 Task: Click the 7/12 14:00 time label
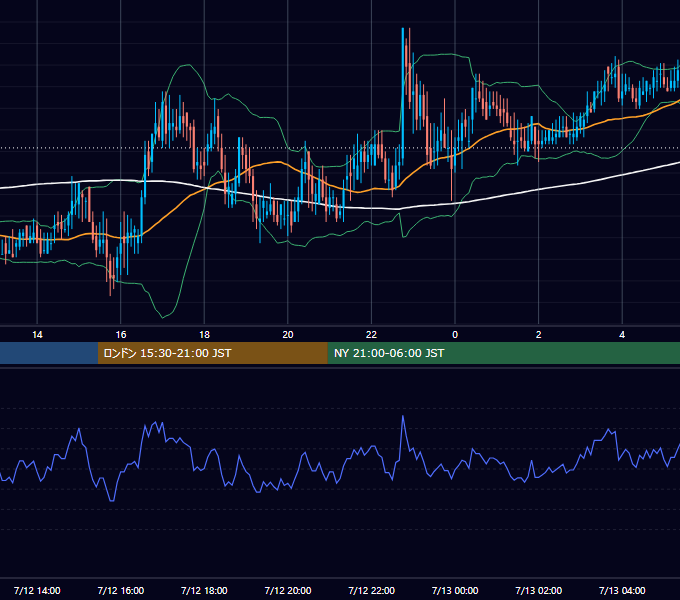pyautogui.click(x=37, y=590)
